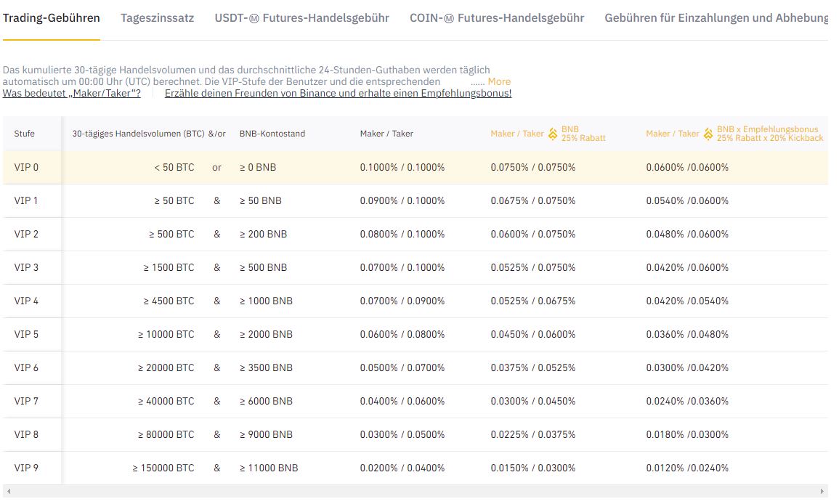
Task: Click the VIP 5 row
Action: pos(291,334)
